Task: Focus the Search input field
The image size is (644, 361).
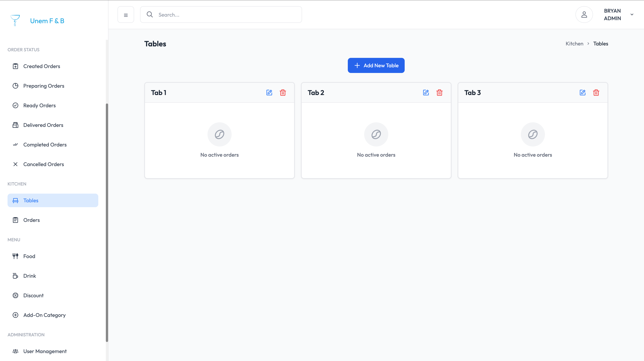Action: point(221,15)
